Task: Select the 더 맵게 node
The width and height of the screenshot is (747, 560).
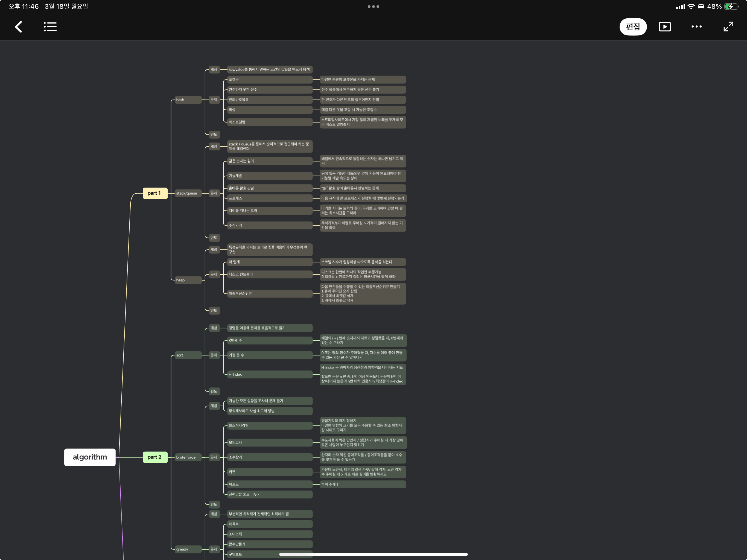Action: click(270, 262)
